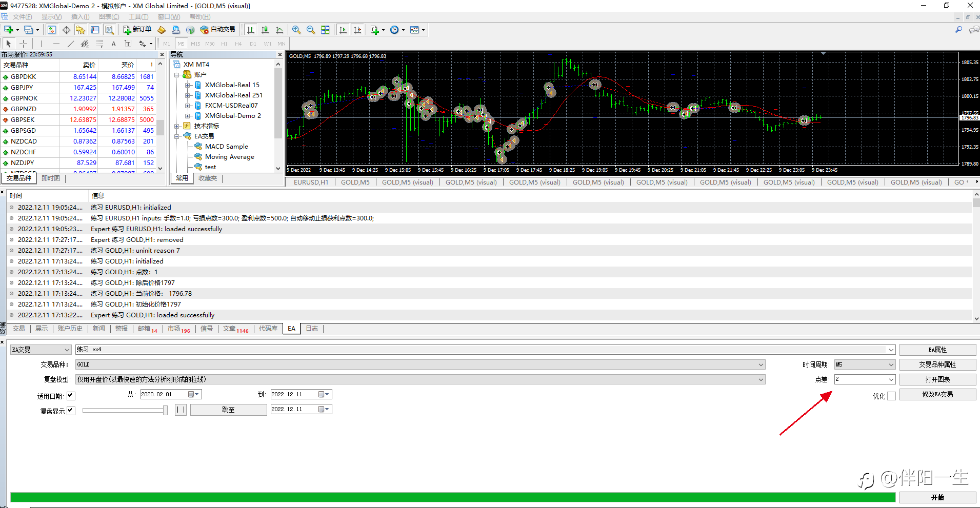Zoom in on the chart
The height and width of the screenshot is (508, 980).
296,30
